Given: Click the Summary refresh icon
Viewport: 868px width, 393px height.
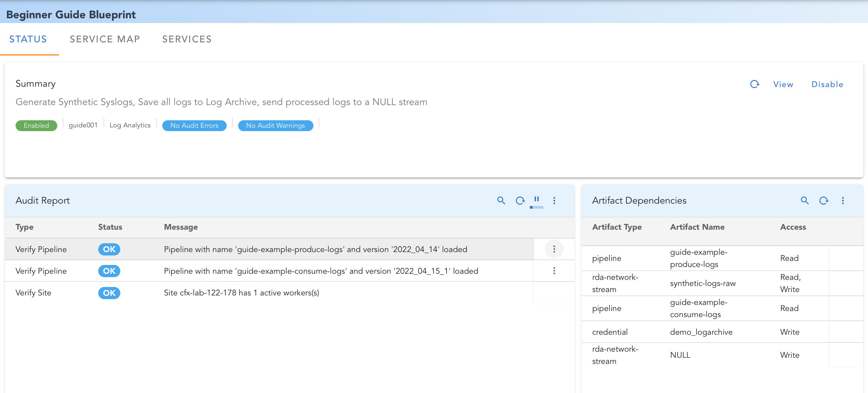Looking at the screenshot, I should pos(755,84).
